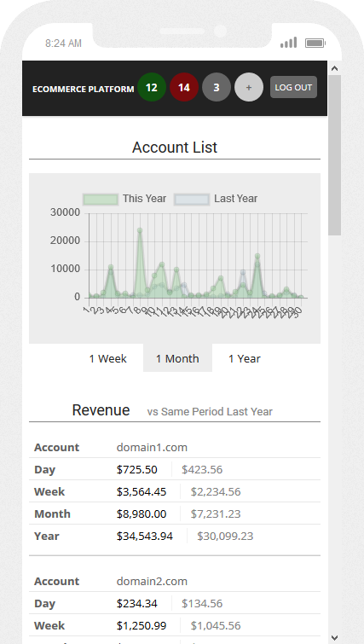Viewport: 364px width, 644px height.
Task: Click the vertical scrollbar thumb
Action: (x=334, y=155)
